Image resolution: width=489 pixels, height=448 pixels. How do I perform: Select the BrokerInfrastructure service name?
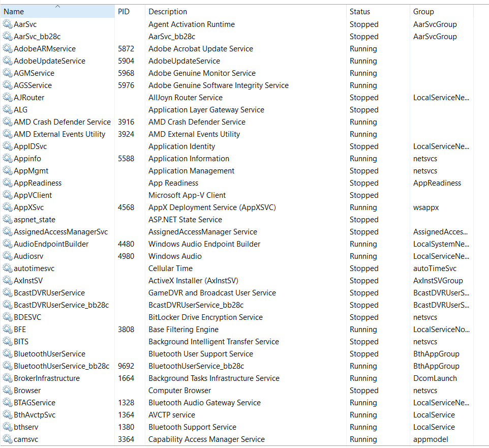47,378
